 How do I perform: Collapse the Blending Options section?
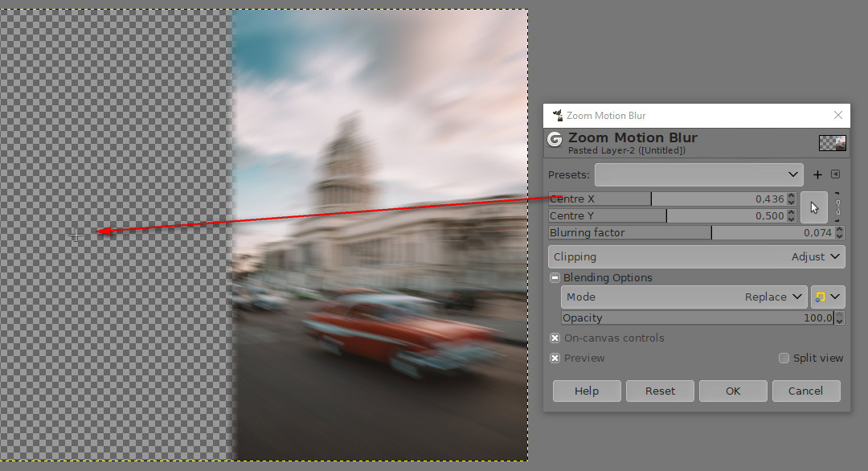[555, 278]
